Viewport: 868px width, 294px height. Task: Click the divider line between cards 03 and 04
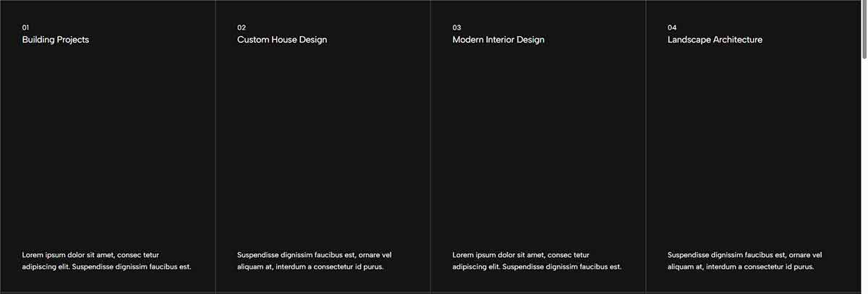646,145
